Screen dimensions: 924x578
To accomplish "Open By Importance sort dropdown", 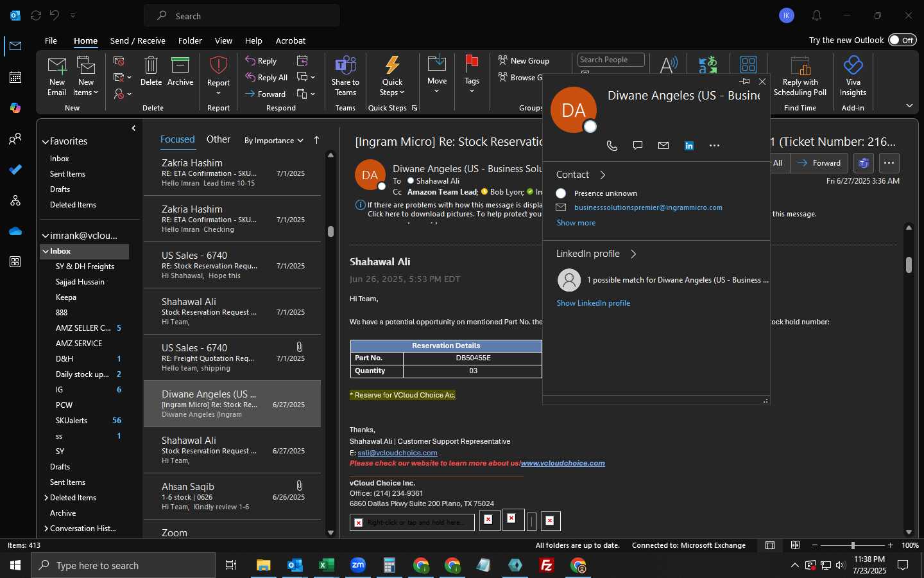I will [x=274, y=141].
